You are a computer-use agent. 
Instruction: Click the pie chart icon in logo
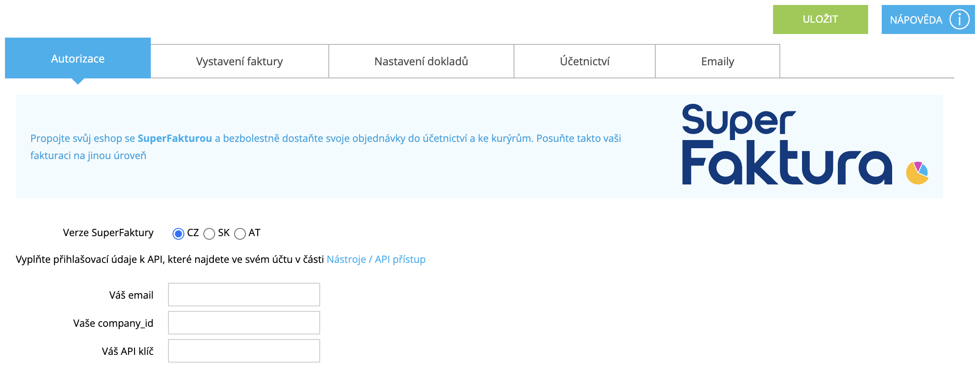917,173
